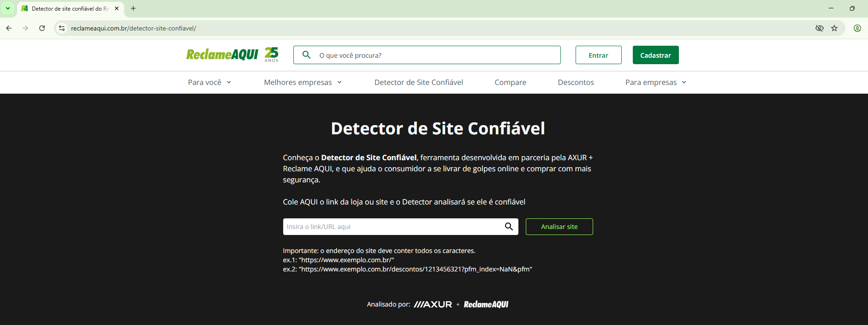Focus the 'O que você procura?' search field
This screenshot has width=868, height=325.
(427, 55)
